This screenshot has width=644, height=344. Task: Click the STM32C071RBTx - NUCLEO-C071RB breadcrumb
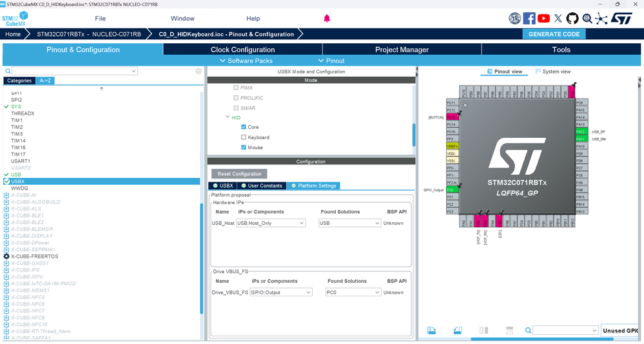[x=89, y=34]
